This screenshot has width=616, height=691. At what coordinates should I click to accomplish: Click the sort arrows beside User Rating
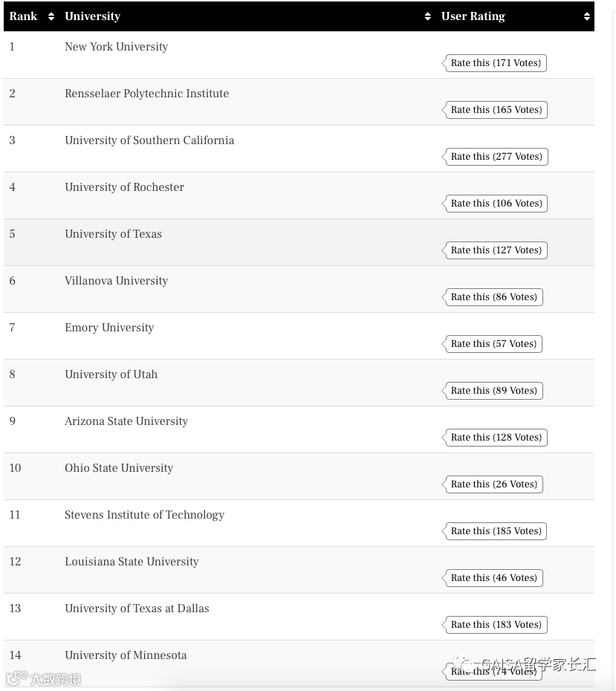586,16
